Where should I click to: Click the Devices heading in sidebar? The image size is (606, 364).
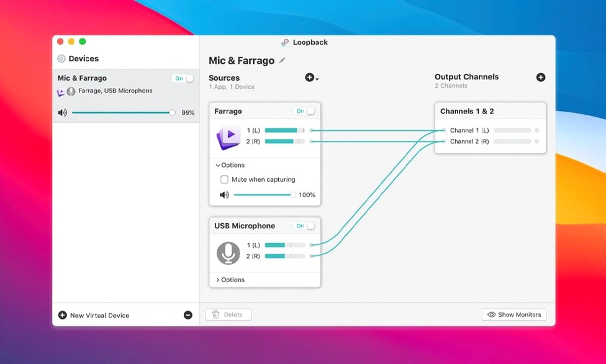[x=83, y=59]
